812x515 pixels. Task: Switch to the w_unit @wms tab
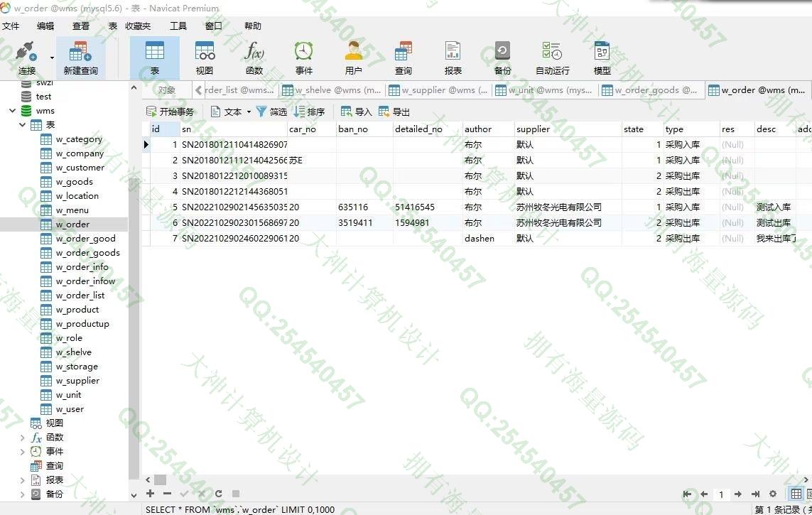pos(545,90)
